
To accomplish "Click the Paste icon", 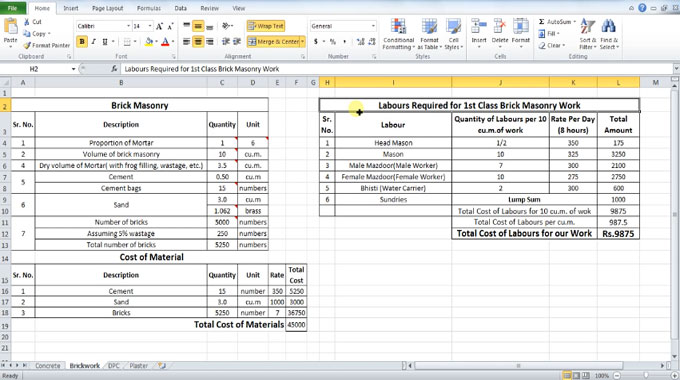I will pos(10,27).
